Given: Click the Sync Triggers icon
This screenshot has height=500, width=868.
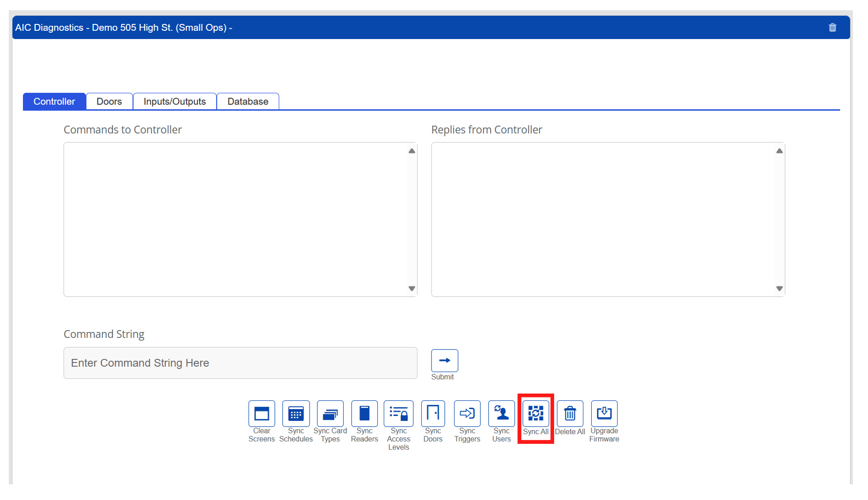Looking at the screenshot, I should click(467, 414).
